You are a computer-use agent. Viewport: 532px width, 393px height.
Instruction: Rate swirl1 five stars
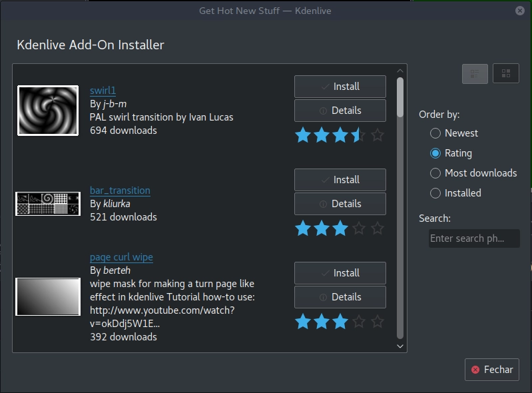tap(378, 135)
